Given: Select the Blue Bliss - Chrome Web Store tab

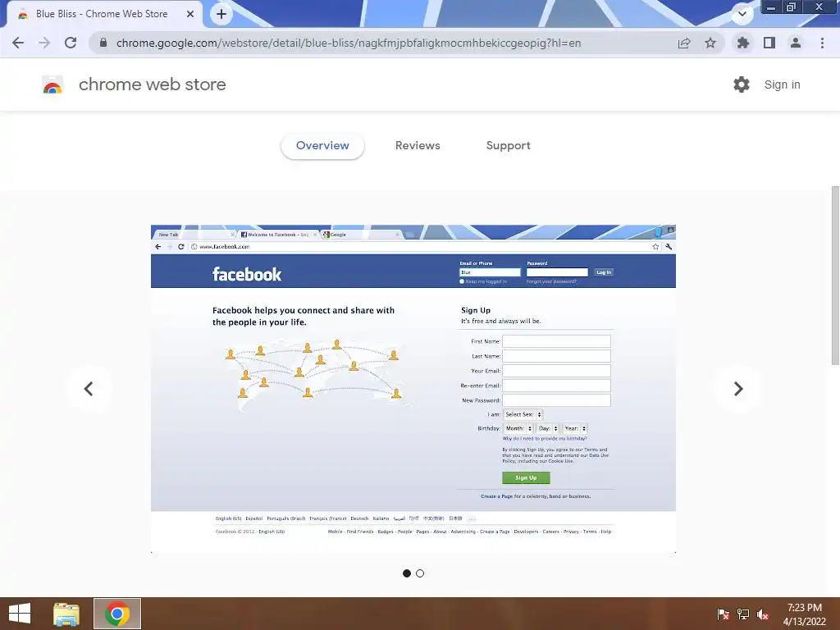Looking at the screenshot, I should [102, 14].
